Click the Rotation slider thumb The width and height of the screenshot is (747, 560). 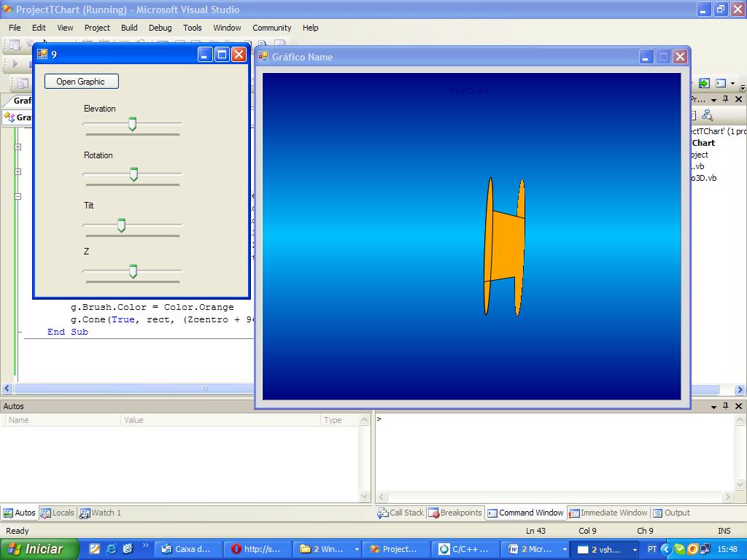134,174
